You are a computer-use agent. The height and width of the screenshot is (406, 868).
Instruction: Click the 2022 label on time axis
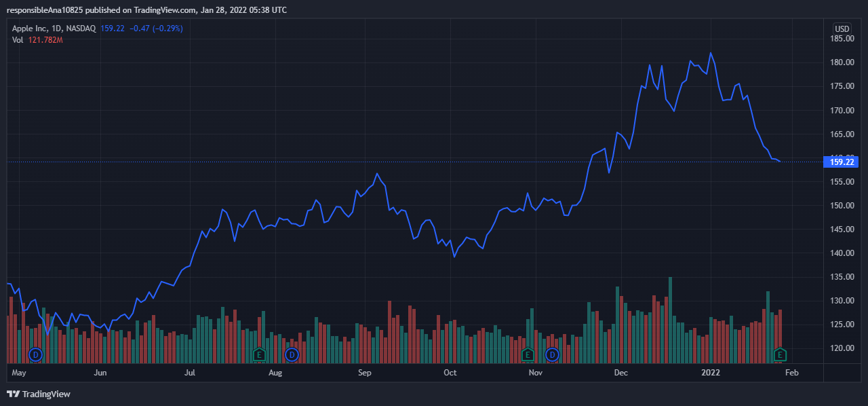click(710, 373)
